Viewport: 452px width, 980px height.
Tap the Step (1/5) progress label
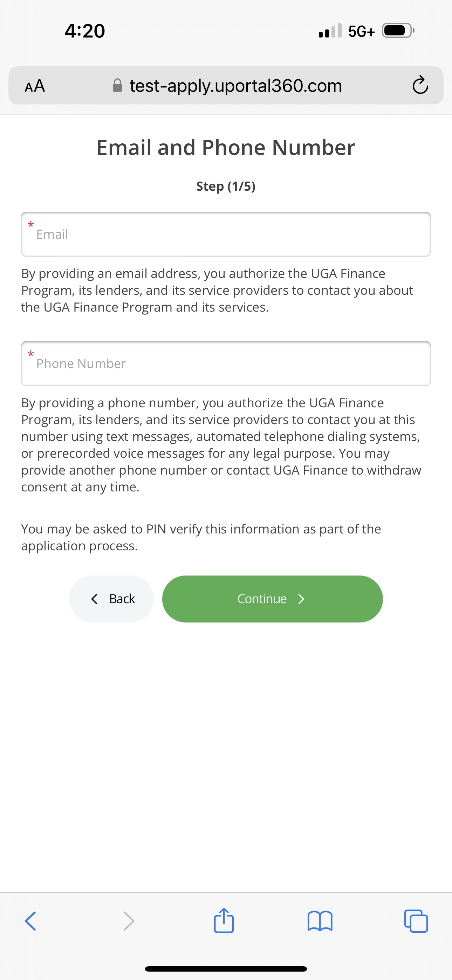226,186
